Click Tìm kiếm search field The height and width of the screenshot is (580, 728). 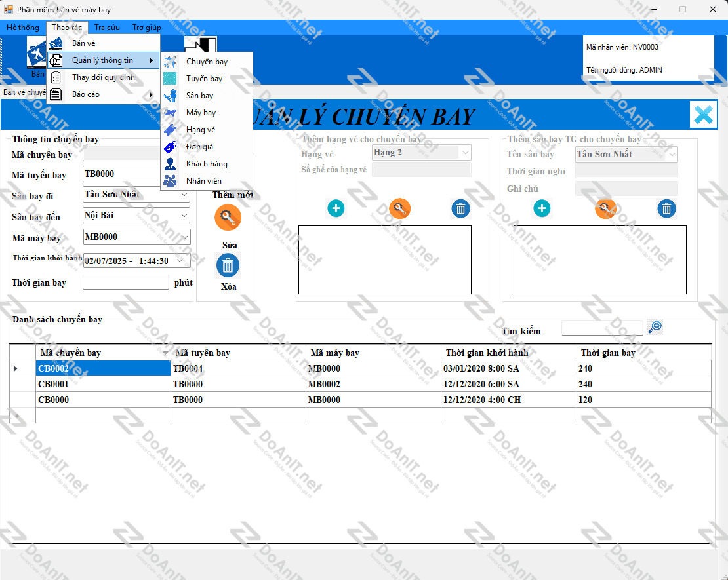click(602, 328)
